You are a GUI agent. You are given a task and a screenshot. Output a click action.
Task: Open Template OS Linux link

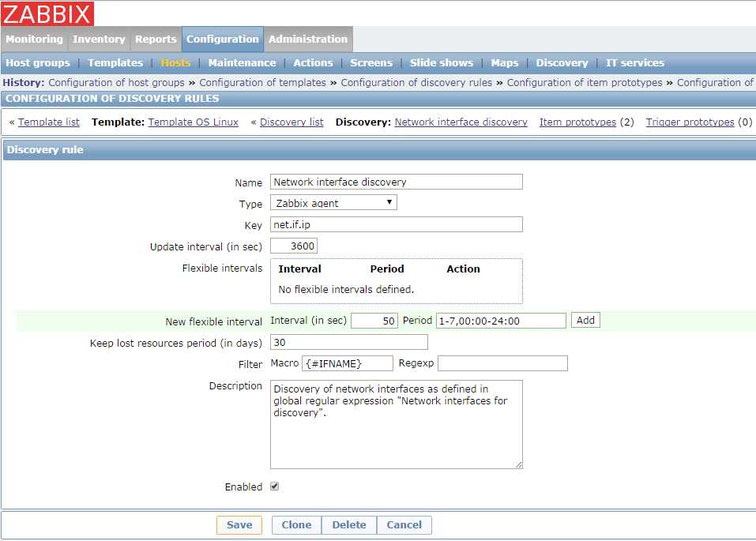[194, 122]
